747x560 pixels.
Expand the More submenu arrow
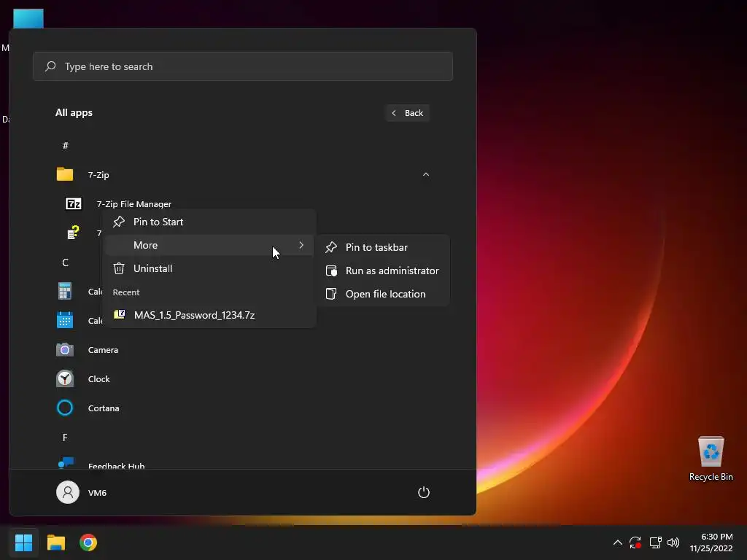point(301,245)
